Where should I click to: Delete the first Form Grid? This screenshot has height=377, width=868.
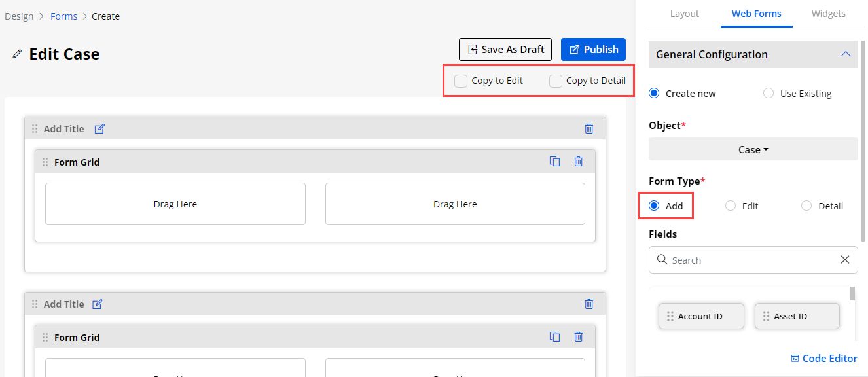tap(578, 162)
